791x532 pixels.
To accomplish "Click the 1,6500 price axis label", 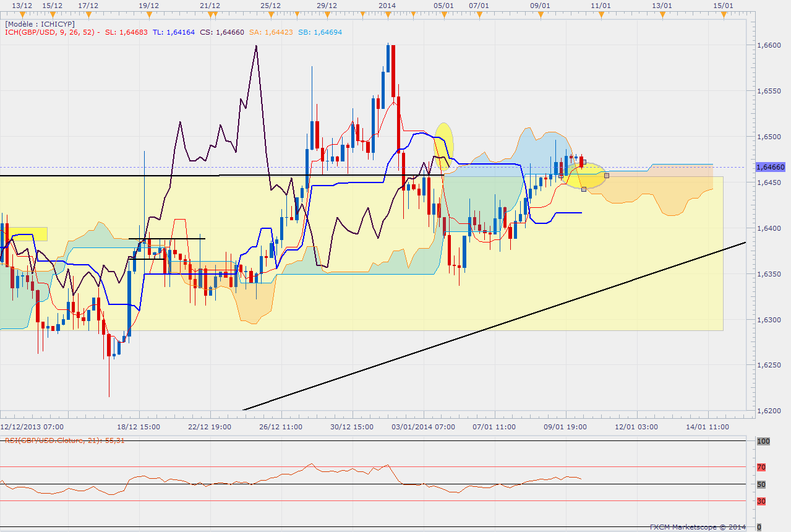I will point(770,137).
